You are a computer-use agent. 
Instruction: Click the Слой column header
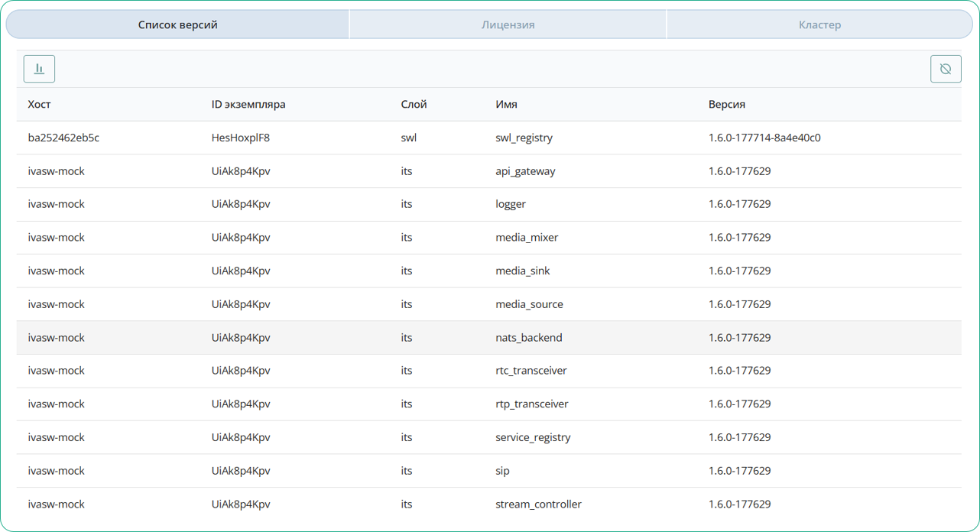(x=414, y=104)
